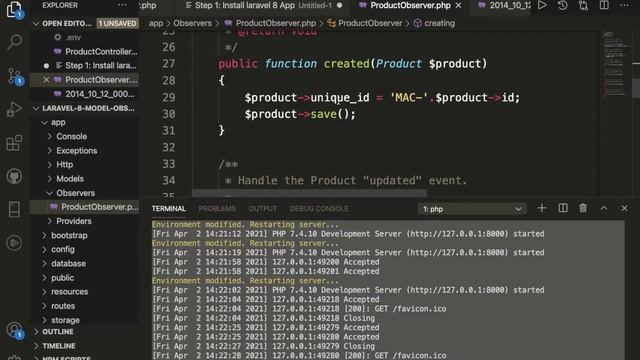This screenshot has width=640, height=360.
Task: Switch to the Problems panel tab
Action: pos(217,209)
